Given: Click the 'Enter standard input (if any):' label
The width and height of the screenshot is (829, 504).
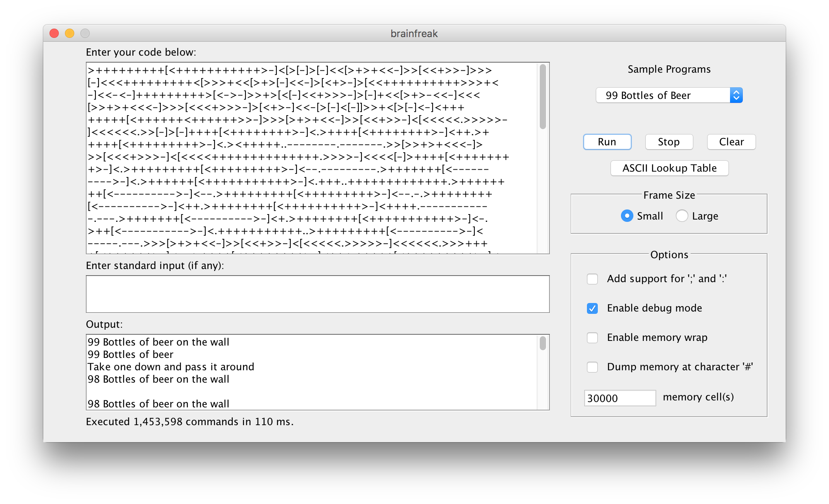Looking at the screenshot, I should coord(155,266).
